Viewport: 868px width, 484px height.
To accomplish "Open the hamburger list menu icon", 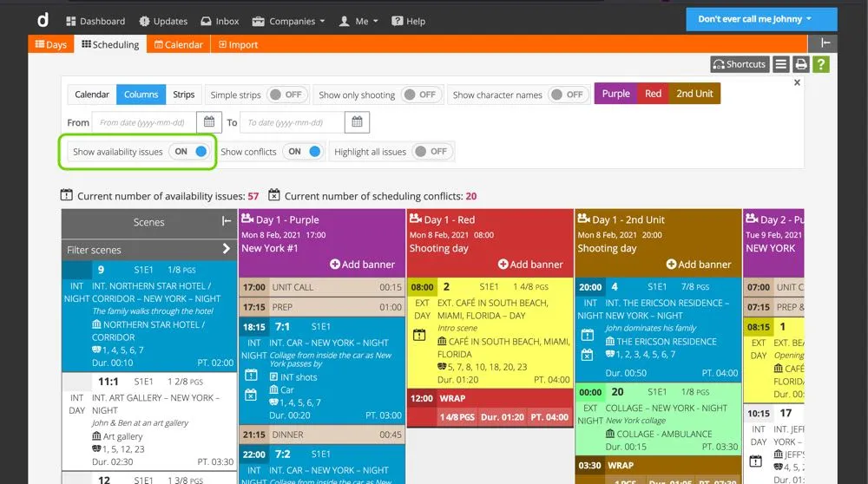I will click(x=780, y=64).
